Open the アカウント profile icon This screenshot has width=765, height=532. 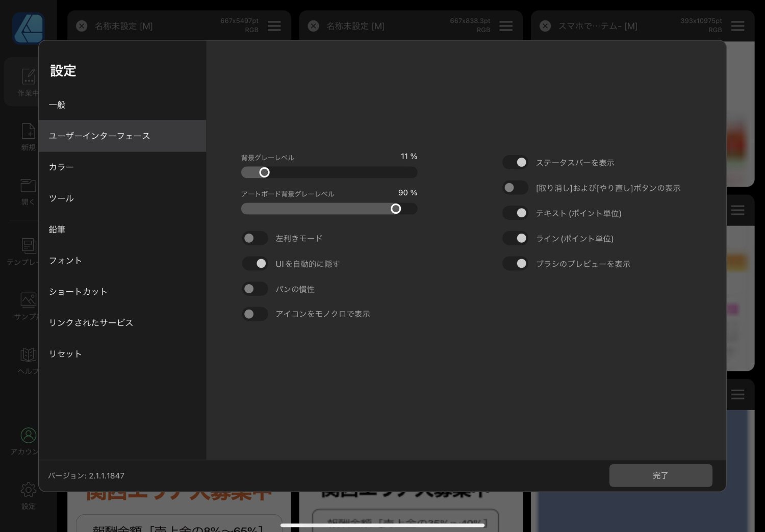coord(29,435)
